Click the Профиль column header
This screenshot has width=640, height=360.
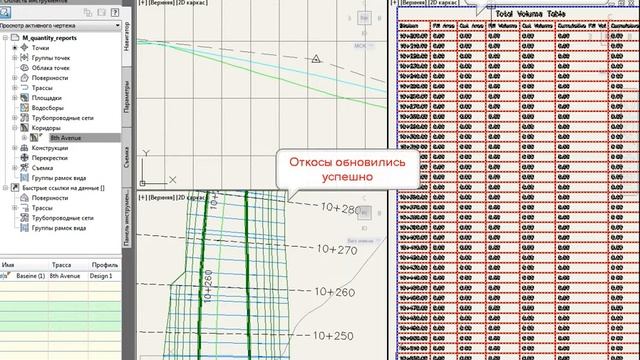pyautogui.click(x=105, y=265)
